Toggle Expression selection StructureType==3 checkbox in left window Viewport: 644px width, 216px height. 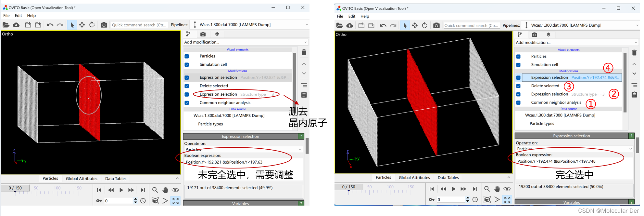(x=187, y=95)
